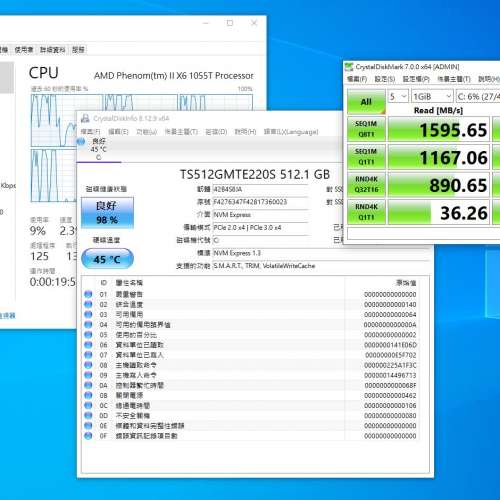The height and width of the screenshot is (500, 500).
Task: Click the 9% utilization value in Task Manager
Action: click(x=37, y=231)
